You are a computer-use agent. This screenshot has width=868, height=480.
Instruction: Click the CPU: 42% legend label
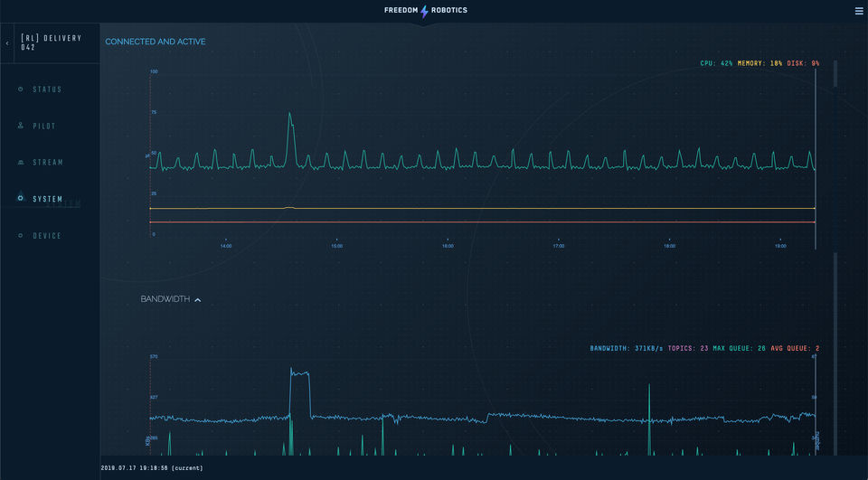(x=716, y=63)
